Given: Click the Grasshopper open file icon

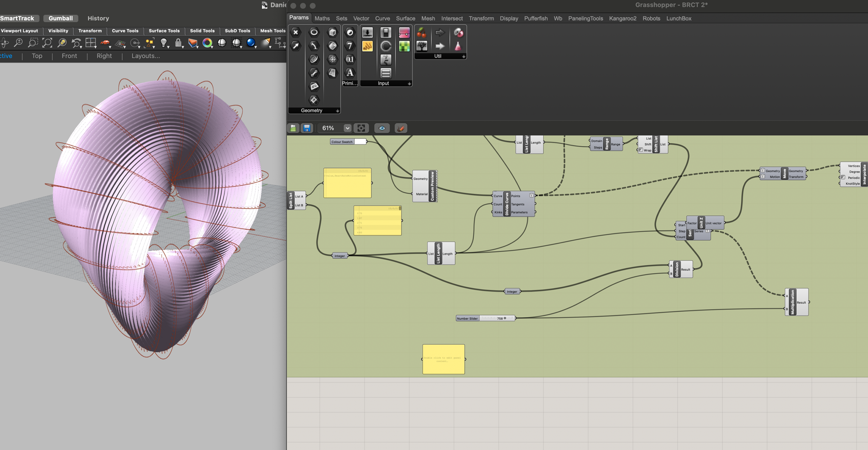Looking at the screenshot, I should 293,128.
